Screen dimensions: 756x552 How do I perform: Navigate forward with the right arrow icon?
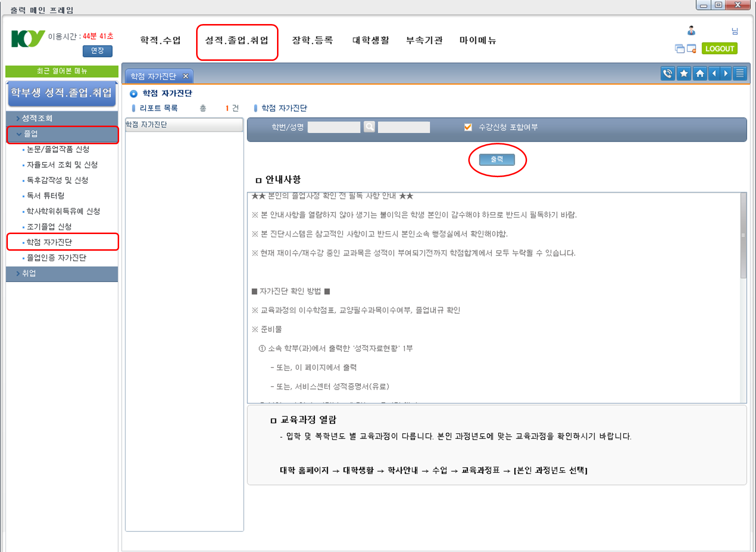726,74
